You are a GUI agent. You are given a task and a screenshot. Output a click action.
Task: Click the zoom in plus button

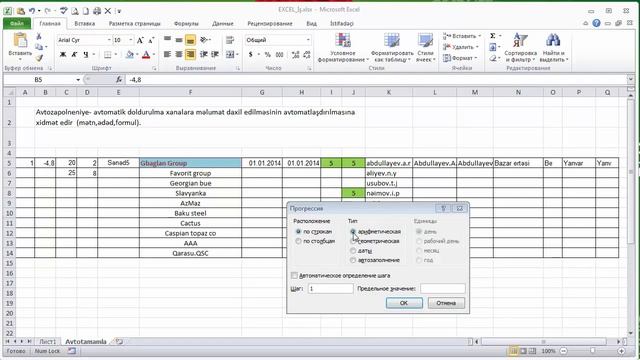pyautogui.click(x=622, y=351)
